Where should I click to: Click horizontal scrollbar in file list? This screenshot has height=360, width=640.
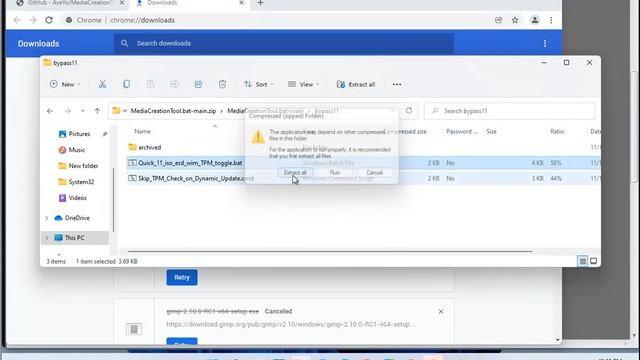(330, 251)
